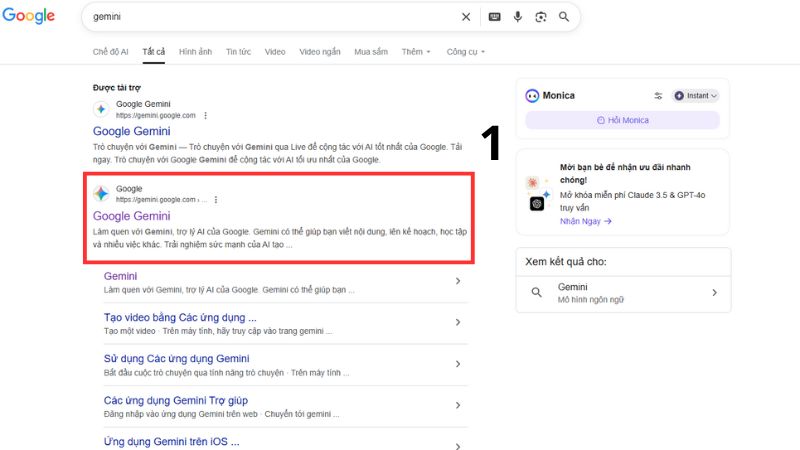Open Google Lens image search
Viewport: 800px width, 450px height.
pos(541,17)
